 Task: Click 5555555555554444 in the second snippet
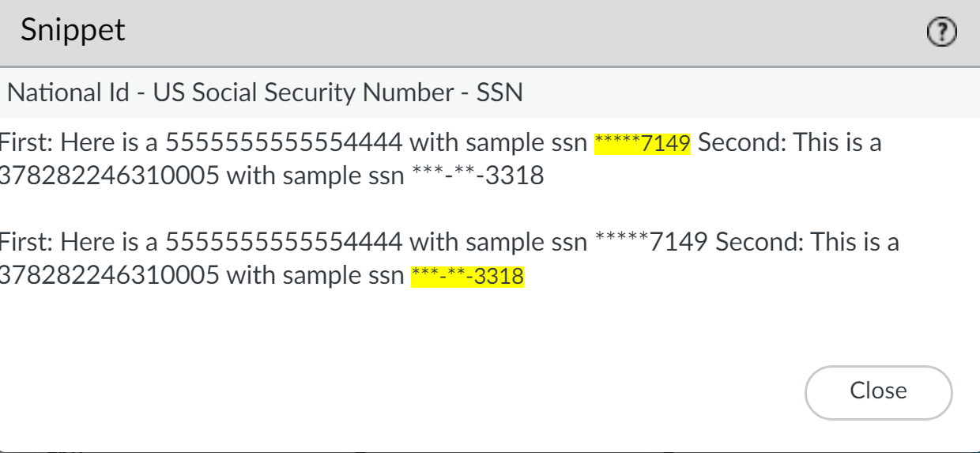(284, 241)
